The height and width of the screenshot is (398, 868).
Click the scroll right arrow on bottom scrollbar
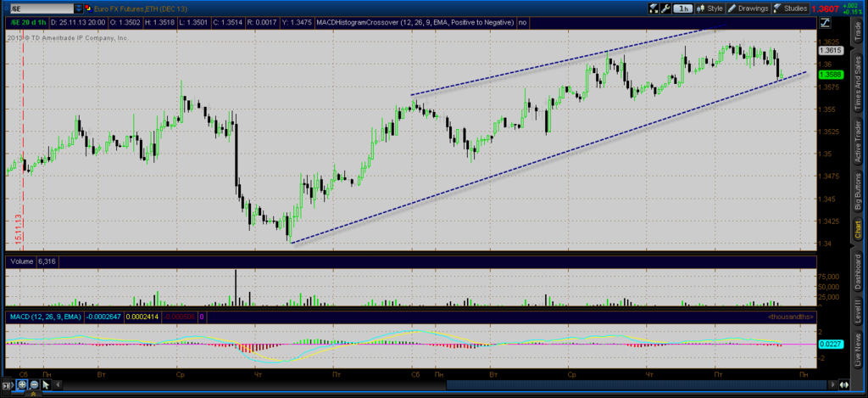(832, 384)
